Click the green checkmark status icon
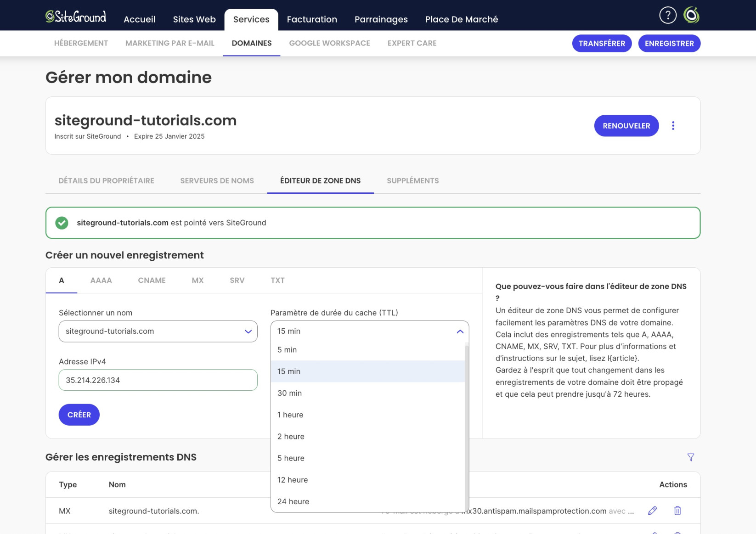 pyautogui.click(x=62, y=223)
